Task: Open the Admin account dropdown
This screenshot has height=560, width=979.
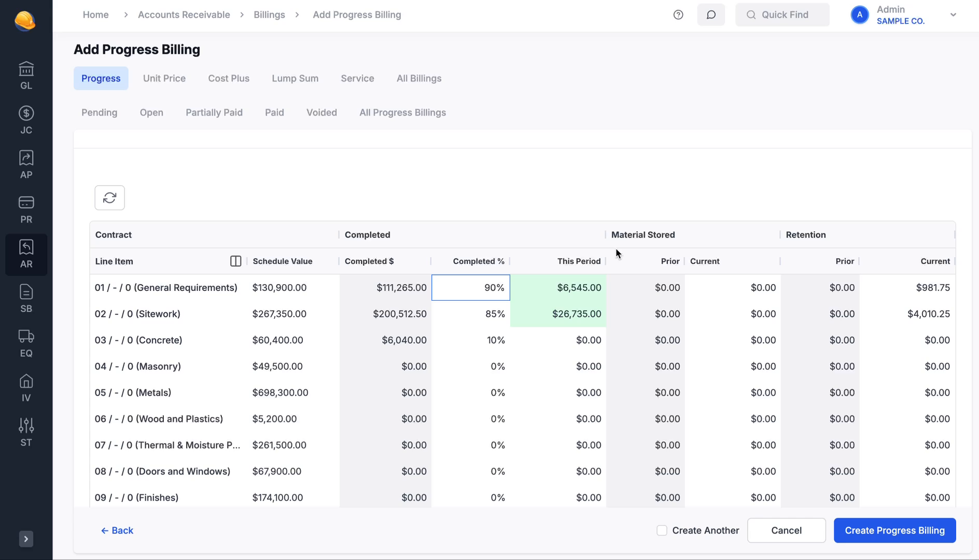Action: [x=953, y=15]
